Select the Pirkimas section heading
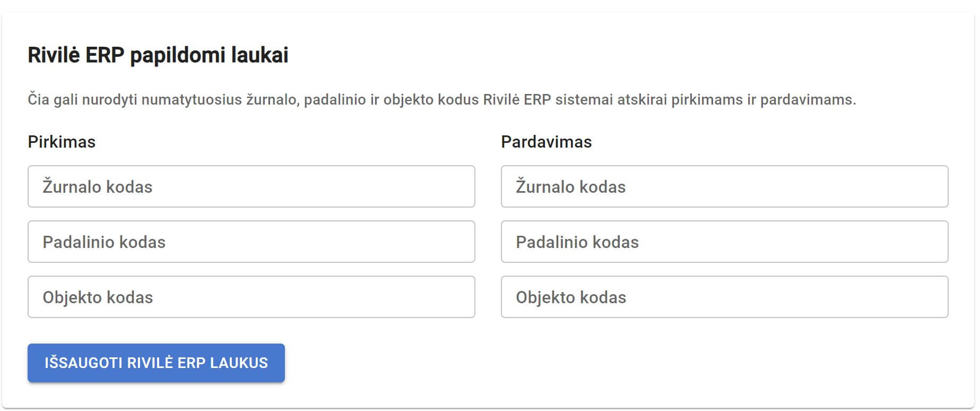Image resolution: width=980 pixels, height=411 pixels. pos(62,142)
